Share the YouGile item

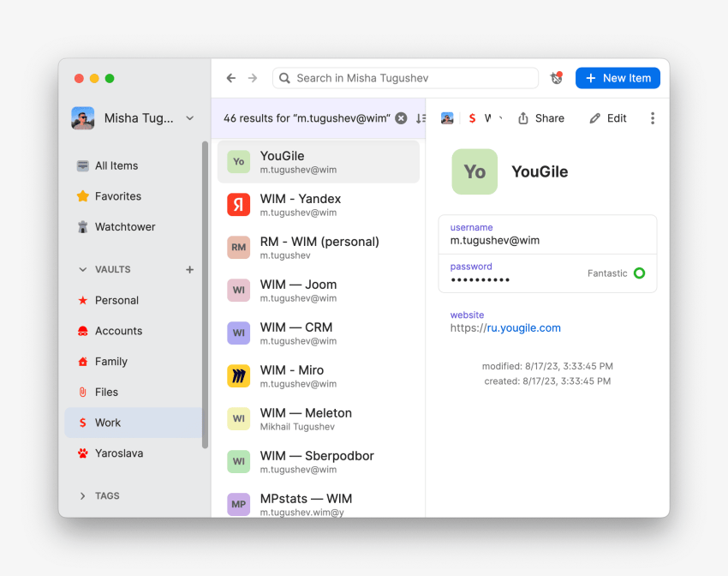tap(541, 118)
